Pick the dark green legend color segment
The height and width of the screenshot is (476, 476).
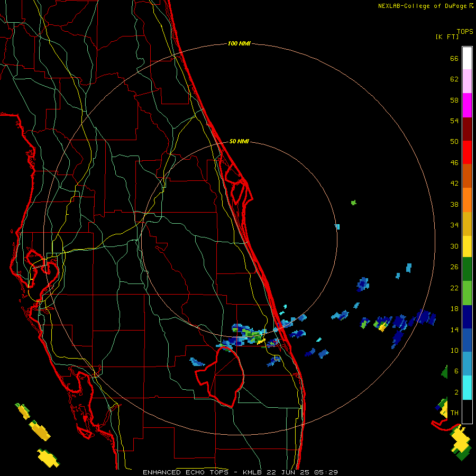point(467,269)
